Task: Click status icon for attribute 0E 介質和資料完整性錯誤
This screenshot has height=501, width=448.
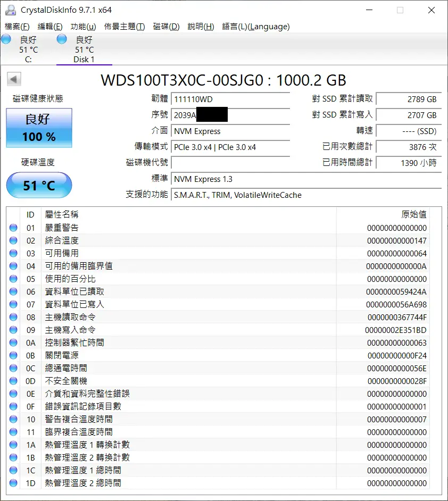Action: (13, 394)
